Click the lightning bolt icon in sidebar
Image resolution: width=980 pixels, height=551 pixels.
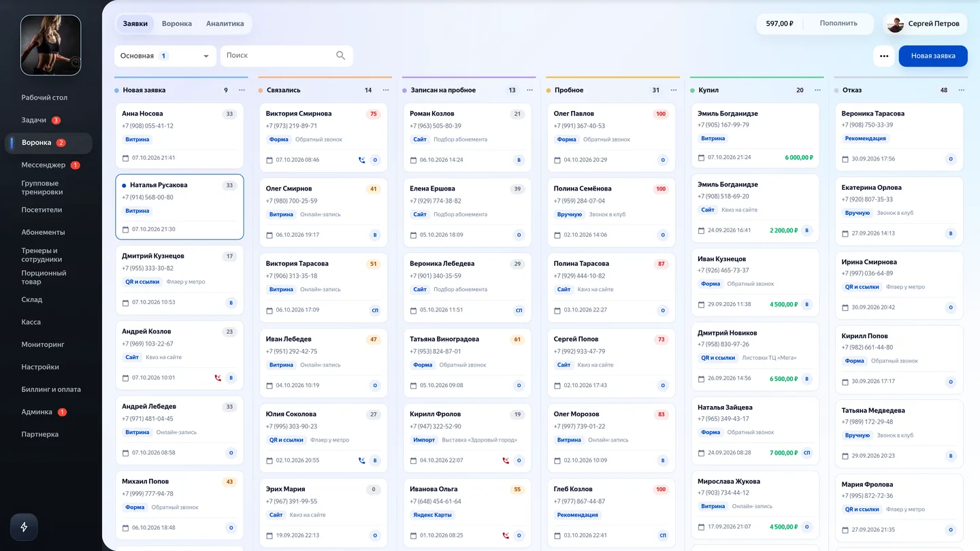[24, 527]
